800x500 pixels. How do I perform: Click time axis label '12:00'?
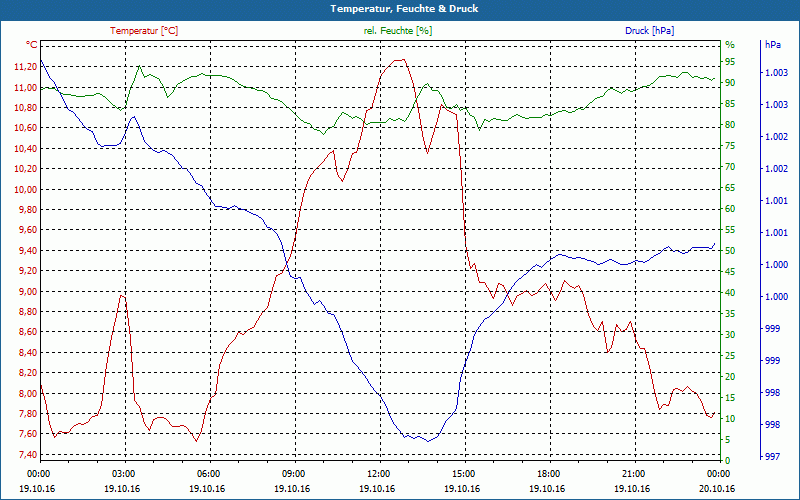(x=377, y=474)
